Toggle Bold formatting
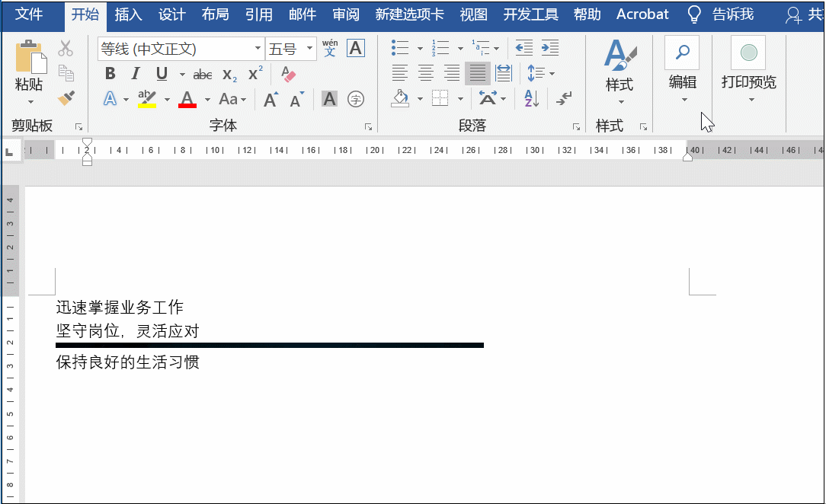This screenshot has width=826, height=504. [x=110, y=74]
